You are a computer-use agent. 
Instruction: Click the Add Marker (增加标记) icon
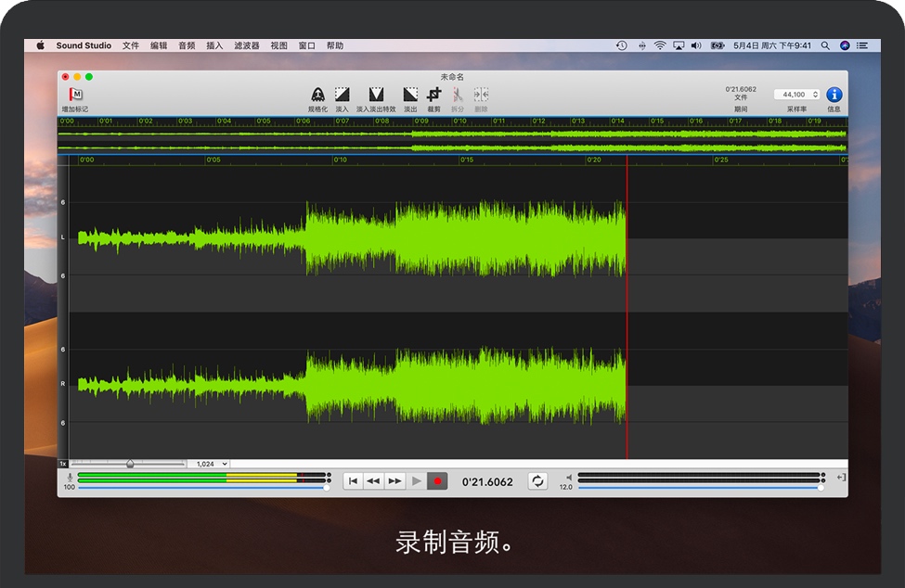[75, 95]
